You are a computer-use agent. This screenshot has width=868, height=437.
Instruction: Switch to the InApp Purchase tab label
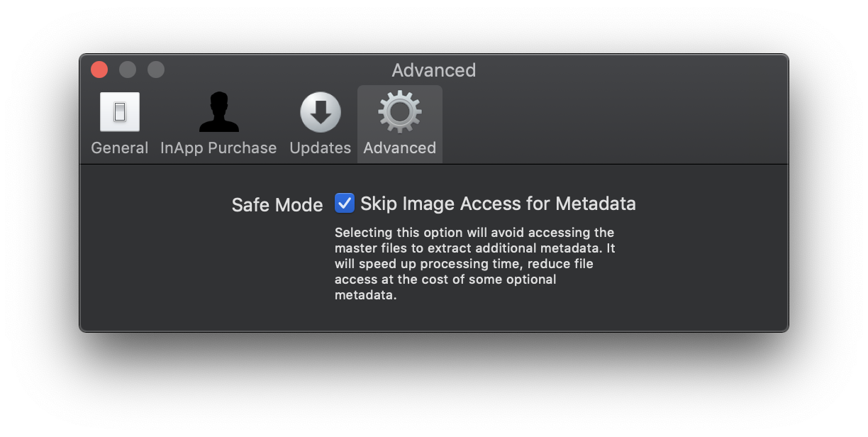coord(218,148)
